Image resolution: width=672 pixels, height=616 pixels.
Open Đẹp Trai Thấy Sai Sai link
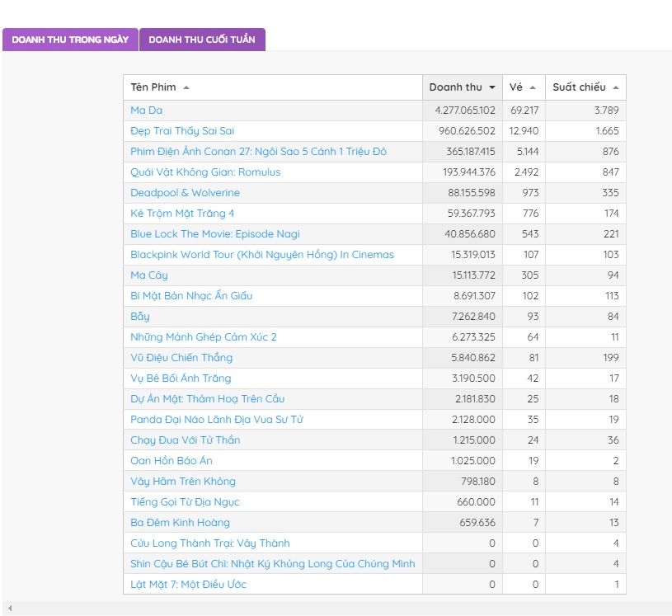point(182,131)
